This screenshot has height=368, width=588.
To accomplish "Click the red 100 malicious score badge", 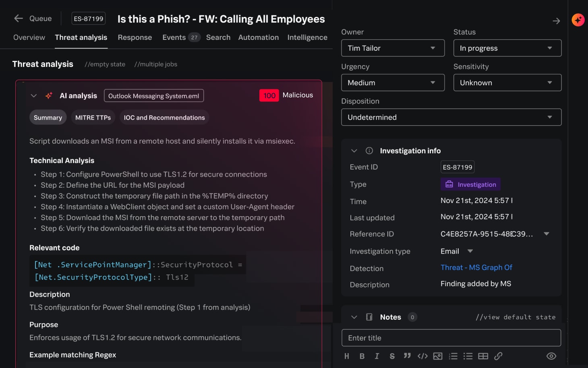I will coord(269,95).
